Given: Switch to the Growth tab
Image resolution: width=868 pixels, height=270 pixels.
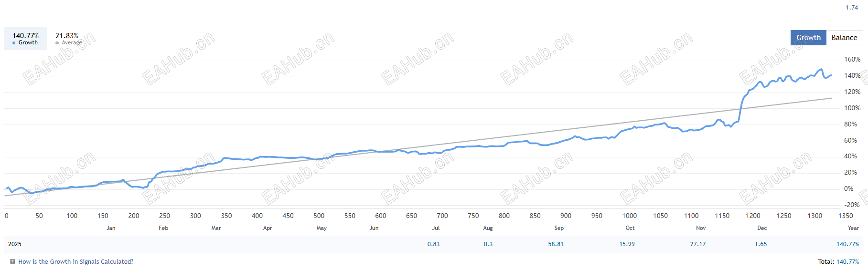Looking at the screenshot, I should pyautogui.click(x=808, y=38).
